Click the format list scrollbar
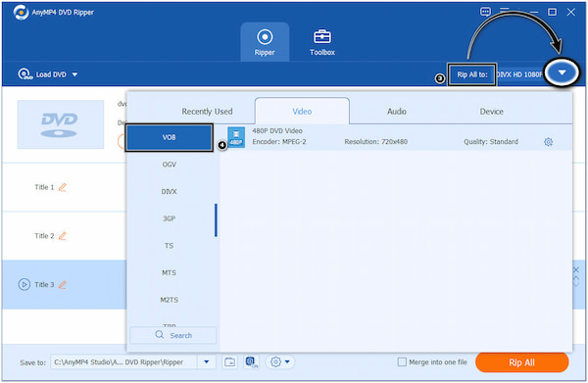The width and height of the screenshot is (588, 383). [216, 220]
